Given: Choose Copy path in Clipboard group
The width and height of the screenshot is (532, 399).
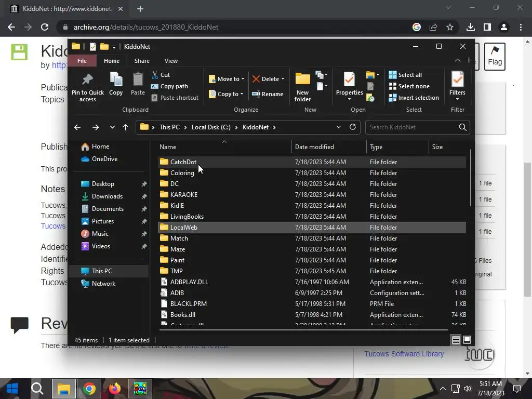Looking at the screenshot, I should click(169, 86).
